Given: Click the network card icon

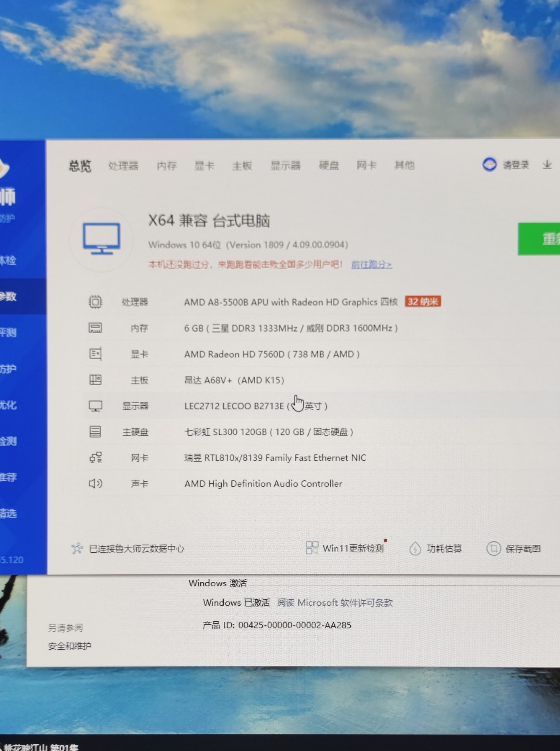Looking at the screenshot, I should (x=96, y=457).
